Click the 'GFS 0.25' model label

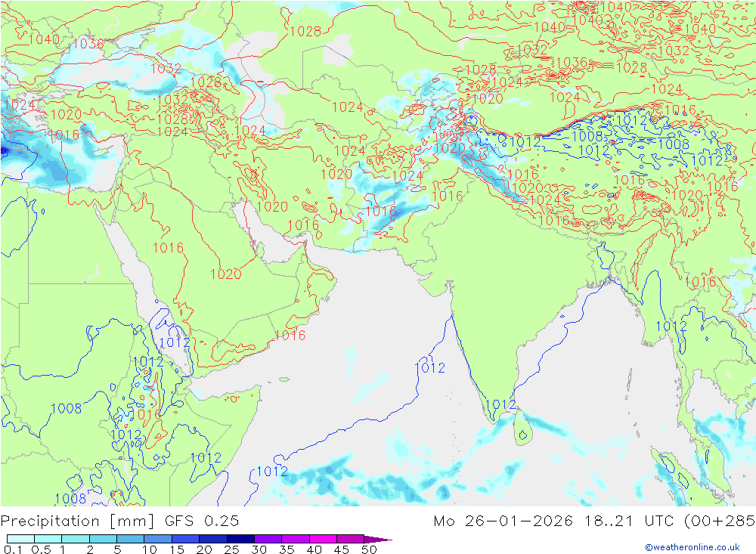pos(202,521)
